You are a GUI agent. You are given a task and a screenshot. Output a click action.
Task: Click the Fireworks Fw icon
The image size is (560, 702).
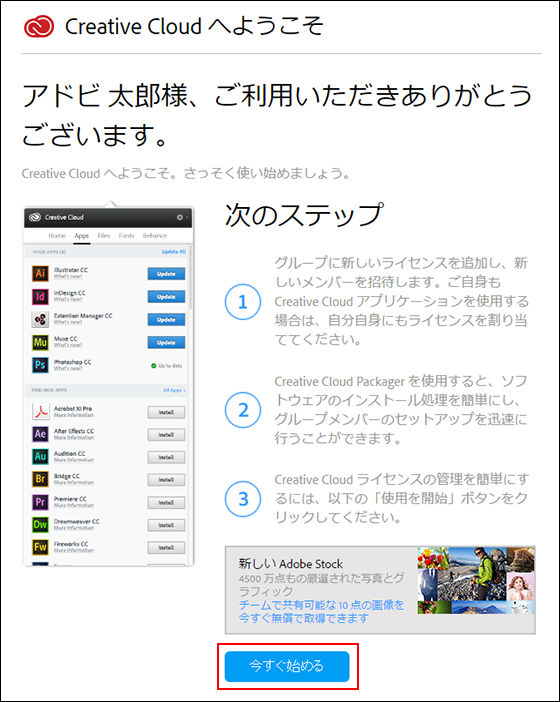(40, 547)
